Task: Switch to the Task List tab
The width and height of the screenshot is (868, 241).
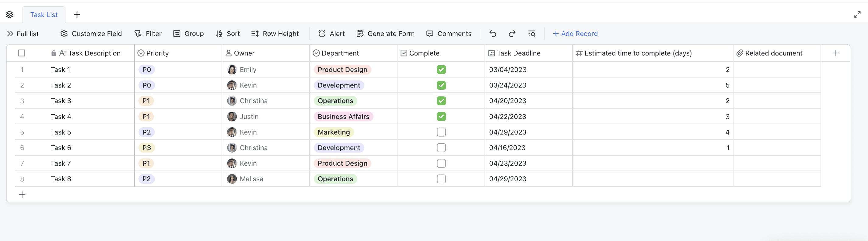Action: (44, 15)
